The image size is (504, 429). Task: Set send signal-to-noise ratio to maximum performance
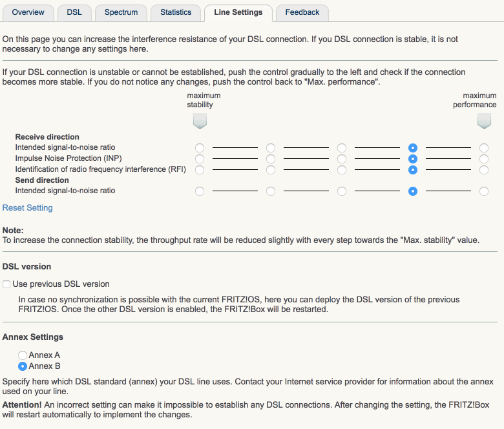tap(484, 191)
